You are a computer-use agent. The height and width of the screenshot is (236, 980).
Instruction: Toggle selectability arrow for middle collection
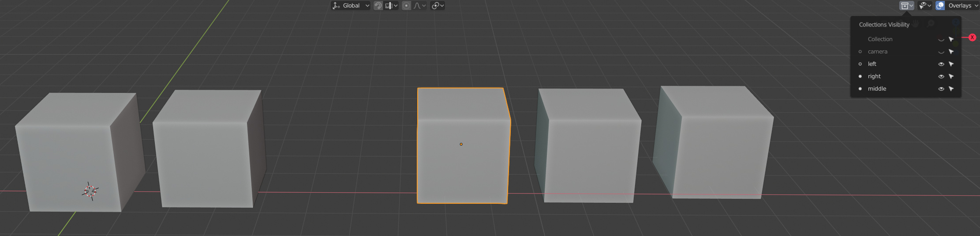click(x=951, y=89)
